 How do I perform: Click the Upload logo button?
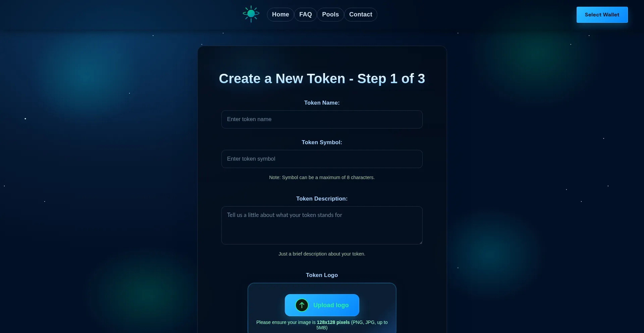pos(322,305)
